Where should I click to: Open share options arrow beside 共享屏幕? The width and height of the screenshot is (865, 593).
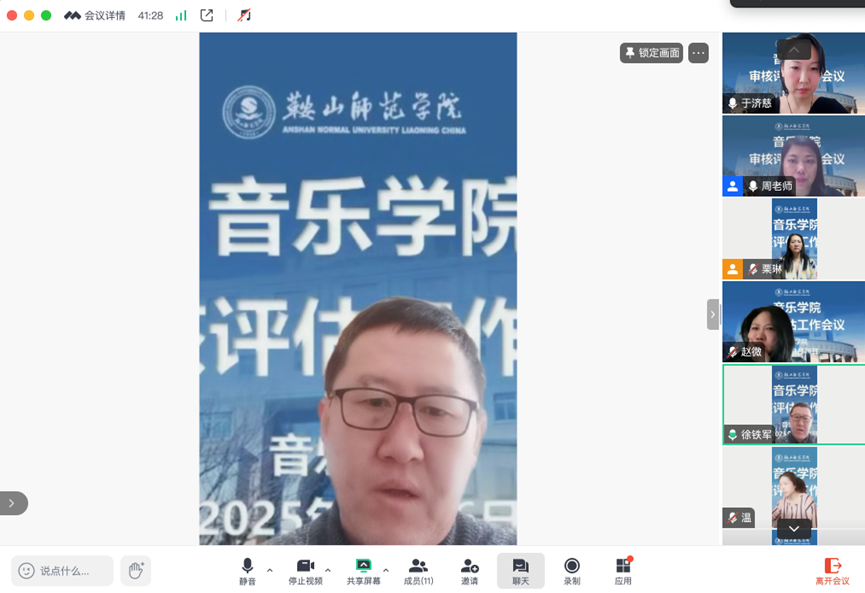(x=386, y=571)
